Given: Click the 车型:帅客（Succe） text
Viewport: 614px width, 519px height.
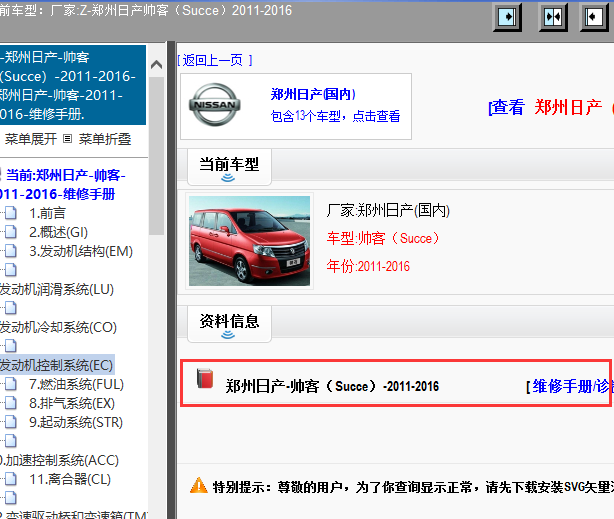Looking at the screenshot, I should 383,239.
